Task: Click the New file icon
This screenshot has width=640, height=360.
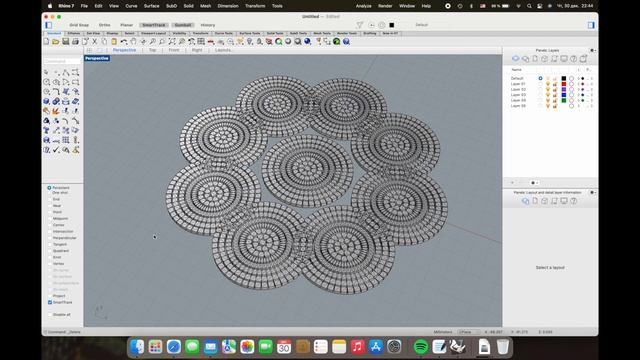Action: coord(46,42)
